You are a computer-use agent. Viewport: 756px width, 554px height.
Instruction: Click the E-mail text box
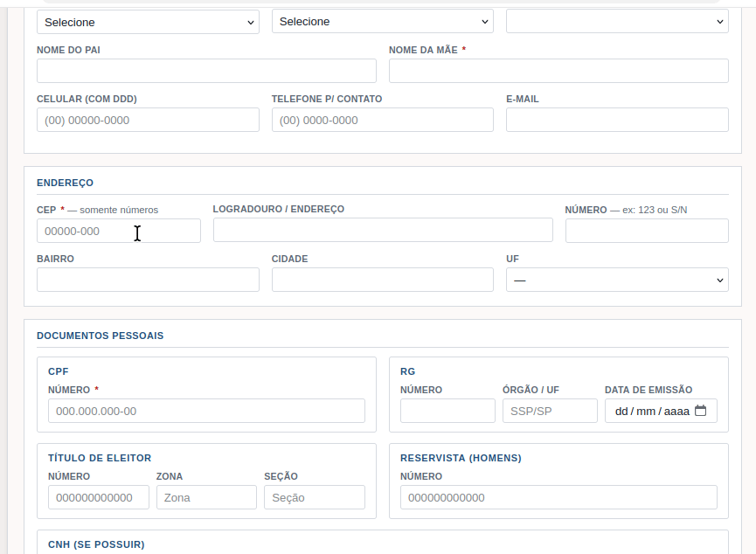click(x=617, y=120)
